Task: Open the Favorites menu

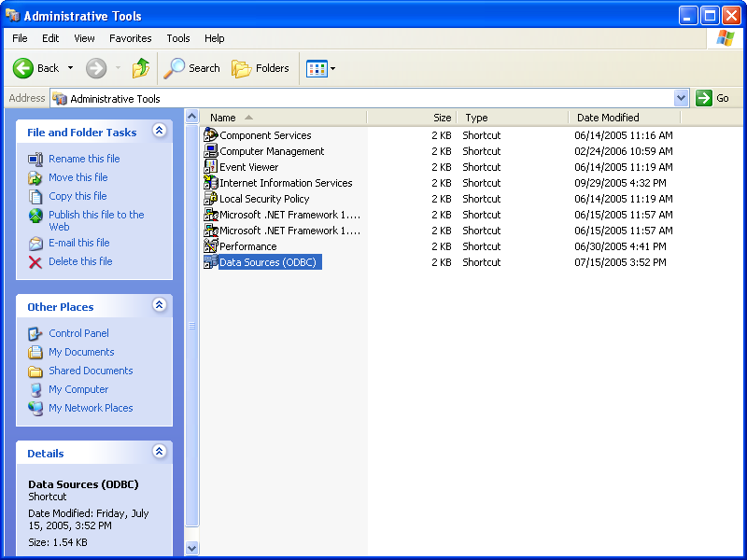Action: coord(130,38)
